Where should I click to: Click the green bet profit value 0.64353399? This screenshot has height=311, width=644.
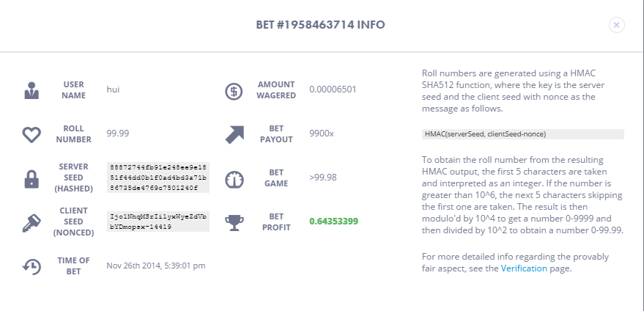pos(333,222)
